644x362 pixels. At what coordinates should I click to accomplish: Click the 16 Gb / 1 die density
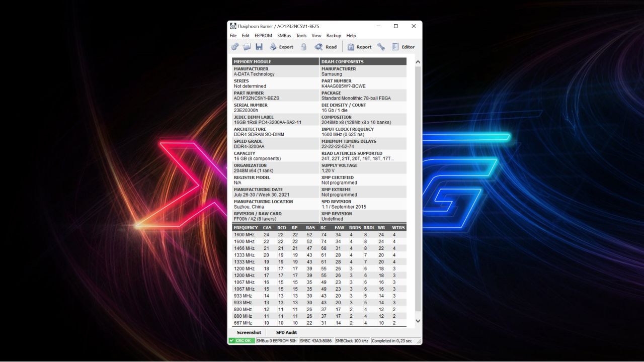pos(335,110)
